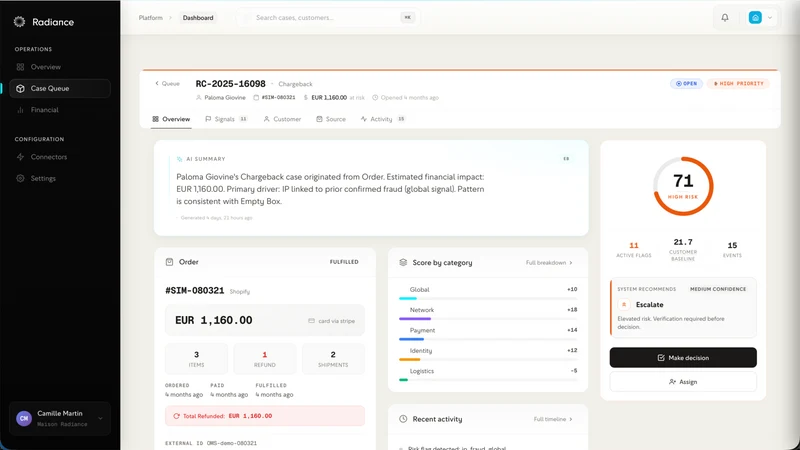
Task: Click the Score by category layers icon
Action: pos(403,262)
